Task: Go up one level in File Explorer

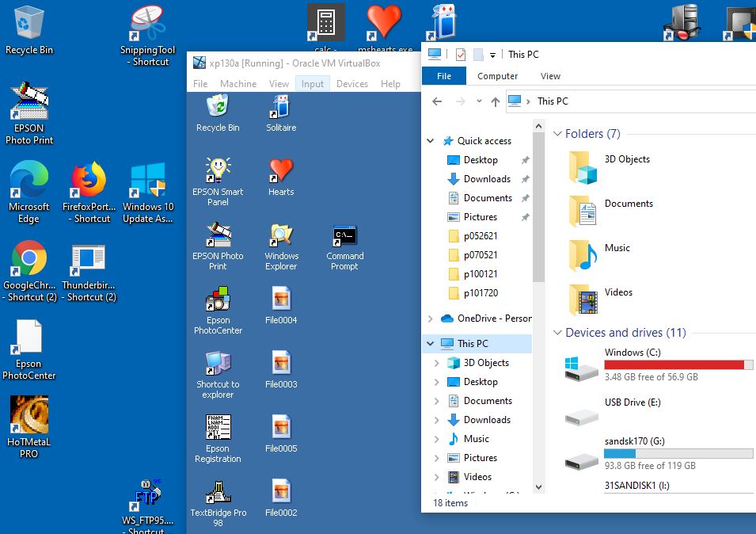Action: click(x=496, y=101)
